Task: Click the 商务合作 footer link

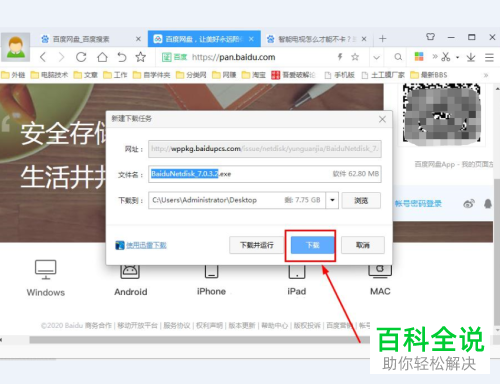Action: pos(98,325)
